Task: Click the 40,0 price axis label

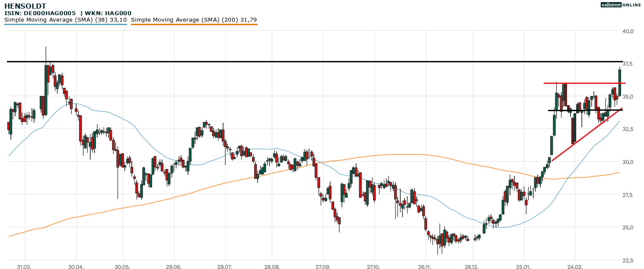Action: [628, 31]
